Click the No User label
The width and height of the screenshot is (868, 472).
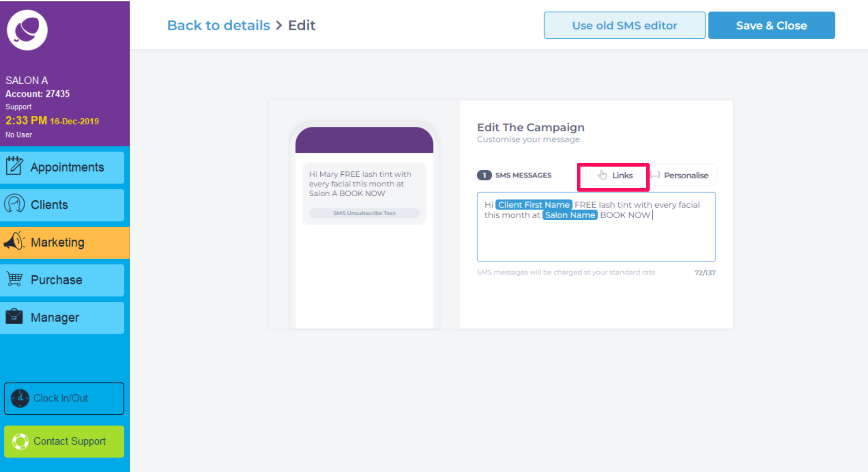[x=19, y=135]
